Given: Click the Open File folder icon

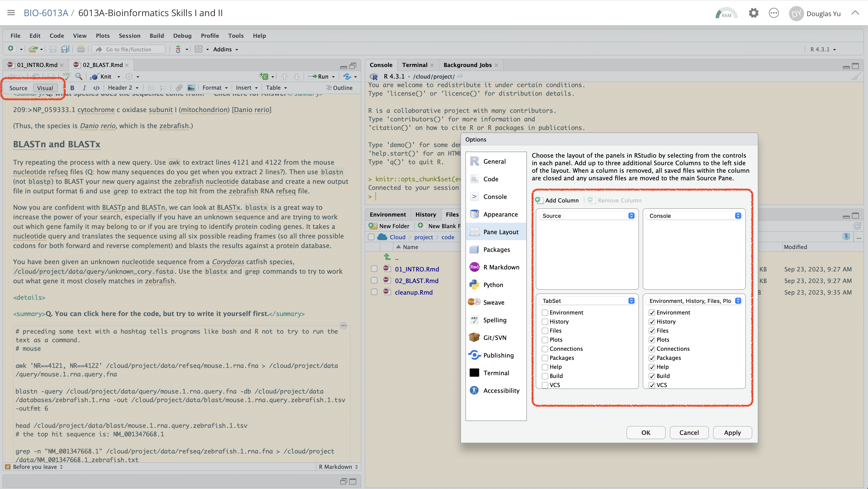Looking at the screenshot, I should coord(33,49).
